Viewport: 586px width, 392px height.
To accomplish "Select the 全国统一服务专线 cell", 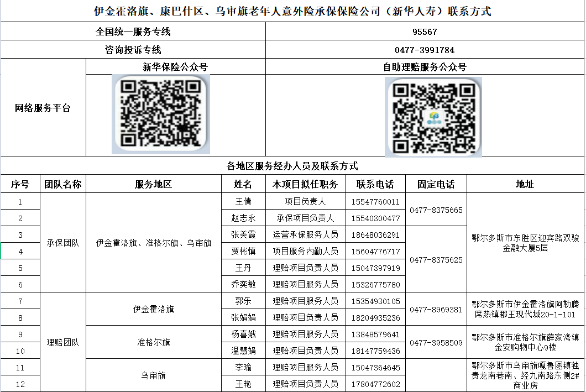I will pyautogui.click(x=133, y=32).
